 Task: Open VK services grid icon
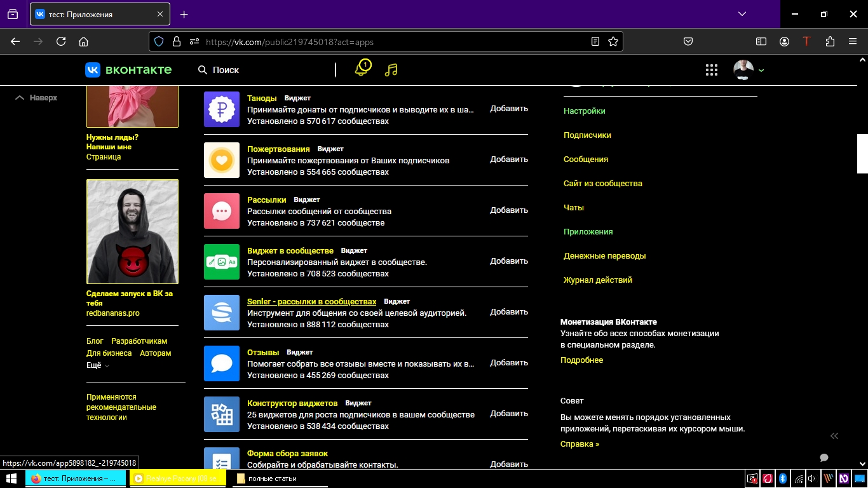tap(712, 70)
